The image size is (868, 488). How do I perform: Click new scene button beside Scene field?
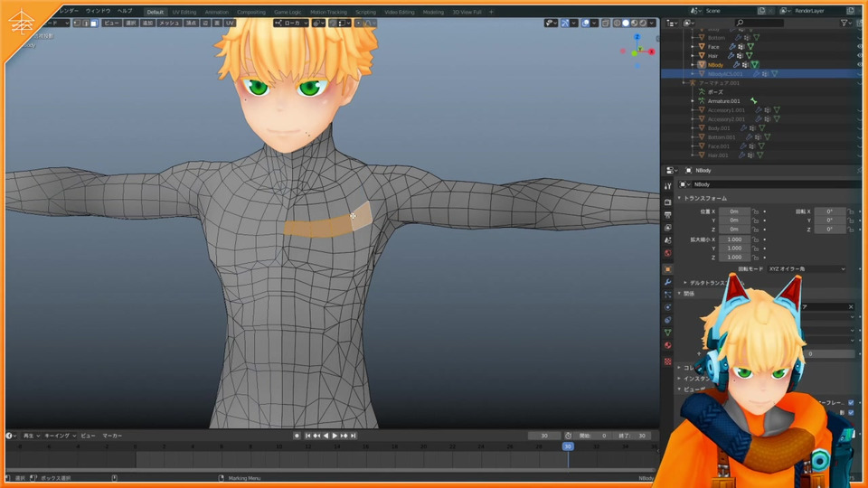click(761, 11)
